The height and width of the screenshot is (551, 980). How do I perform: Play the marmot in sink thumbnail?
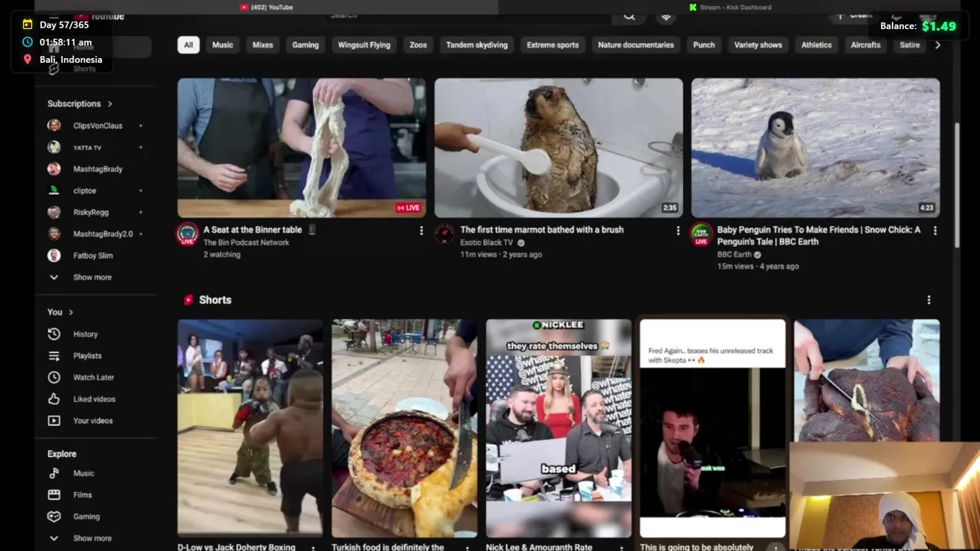[x=559, y=148]
